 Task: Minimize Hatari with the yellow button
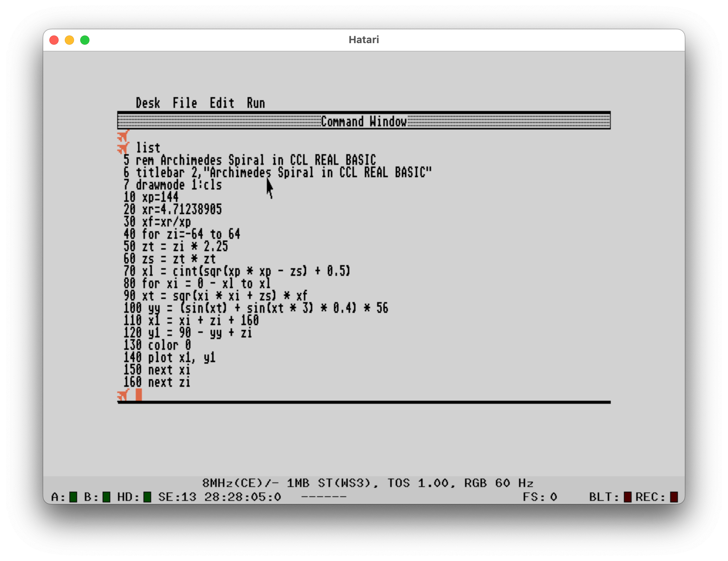pyautogui.click(x=69, y=40)
